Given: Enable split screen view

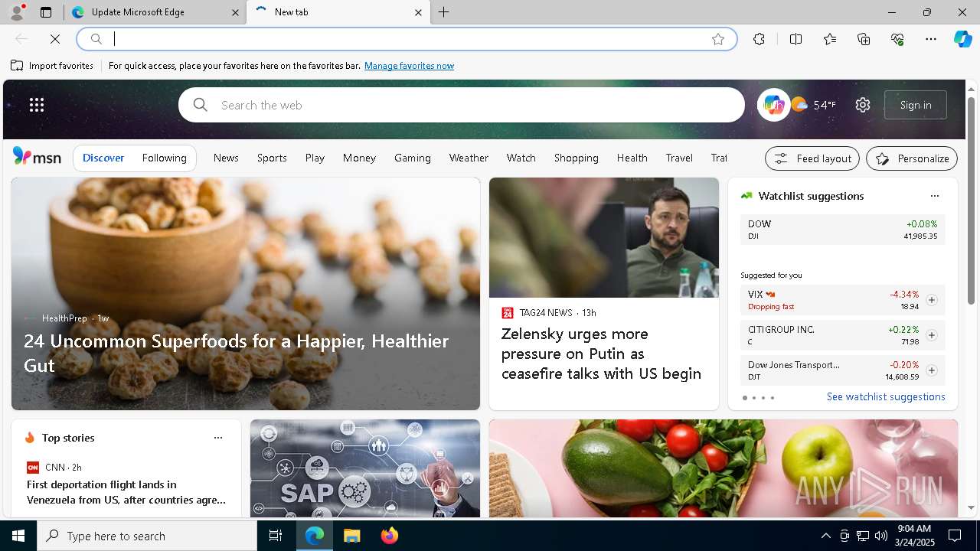Looking at the screenshot, I should point(795,39).
